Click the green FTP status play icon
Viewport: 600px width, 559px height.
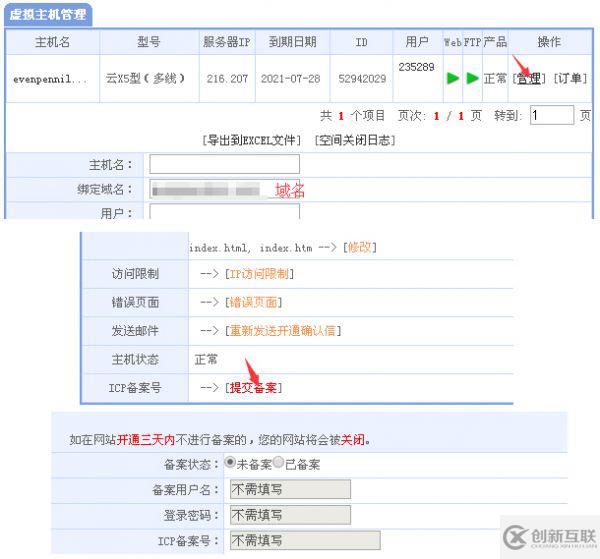(473, 78)
